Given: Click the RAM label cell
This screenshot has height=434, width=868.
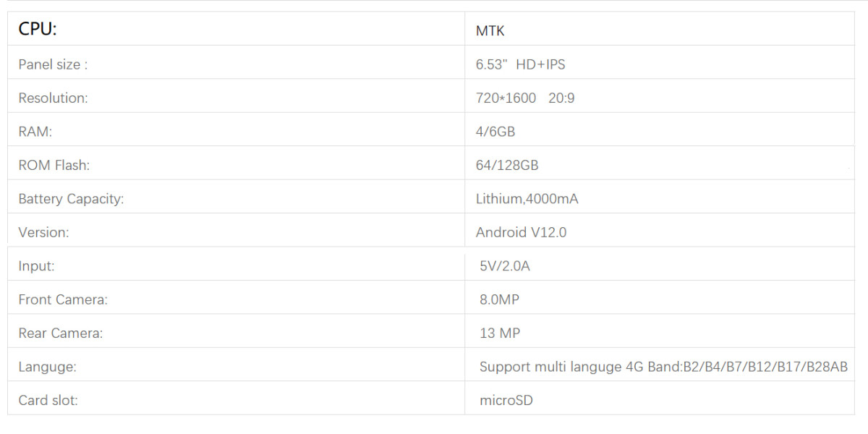Looking at the screenshot, I should coord(35,132).
